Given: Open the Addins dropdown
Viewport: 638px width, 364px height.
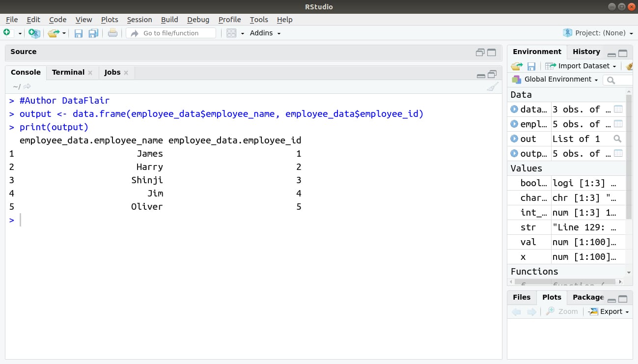Looking at the screenshot, I should coord(265,33).
